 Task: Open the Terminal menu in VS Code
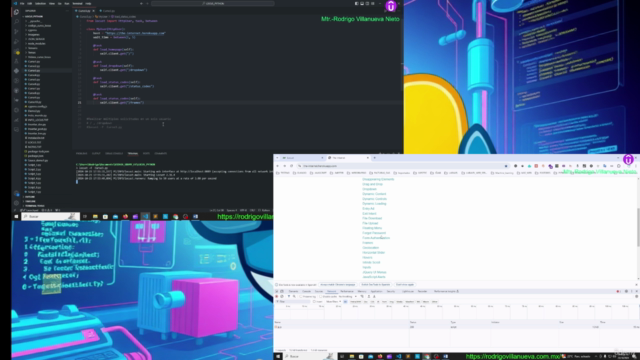click(77, 3)
